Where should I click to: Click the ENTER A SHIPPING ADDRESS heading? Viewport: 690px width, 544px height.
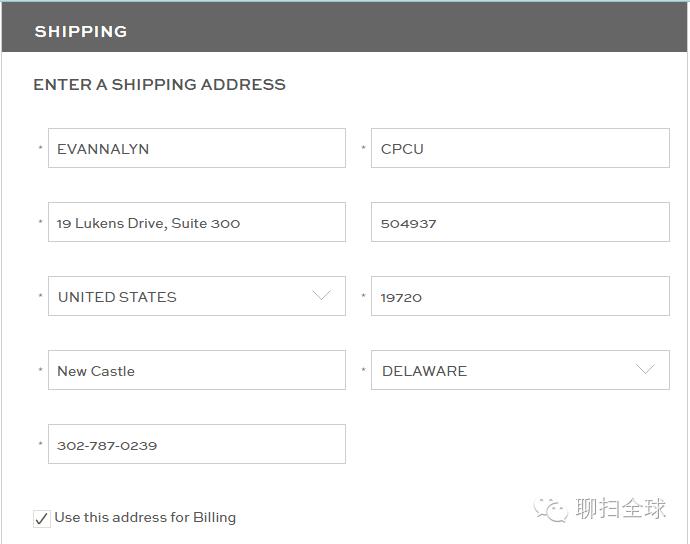point(160,85)
